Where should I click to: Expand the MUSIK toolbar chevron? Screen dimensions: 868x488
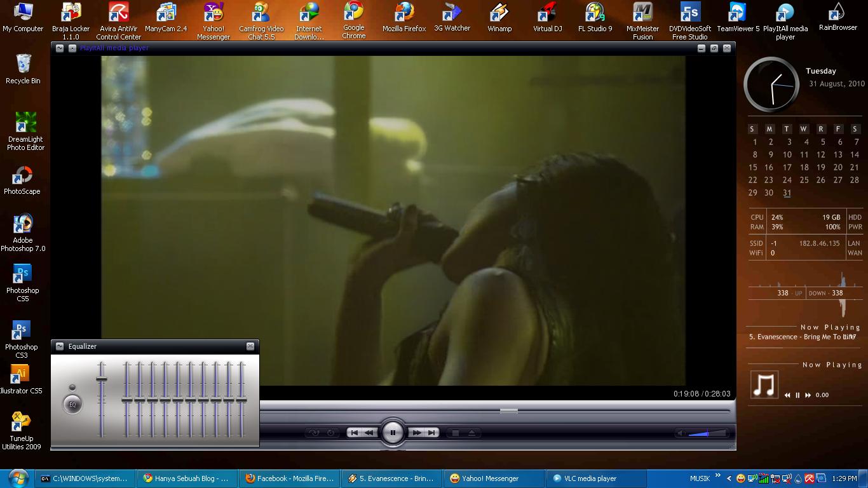[x=718, y=475]
